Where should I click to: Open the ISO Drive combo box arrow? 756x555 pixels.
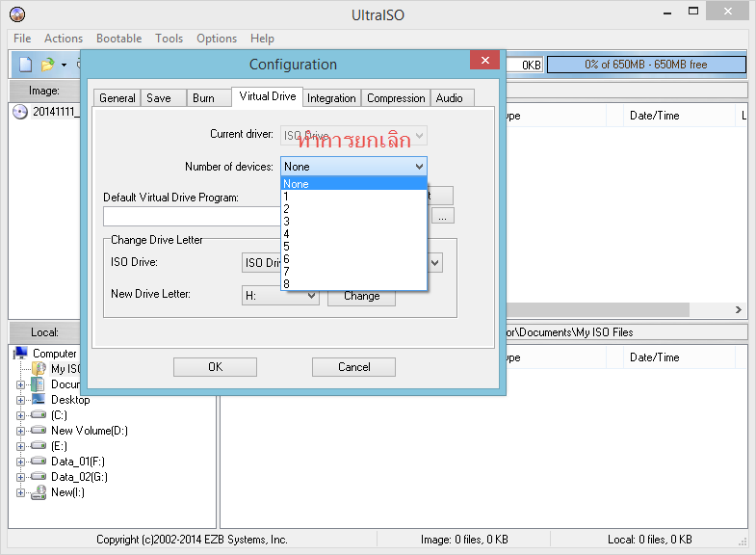point(435,263)
